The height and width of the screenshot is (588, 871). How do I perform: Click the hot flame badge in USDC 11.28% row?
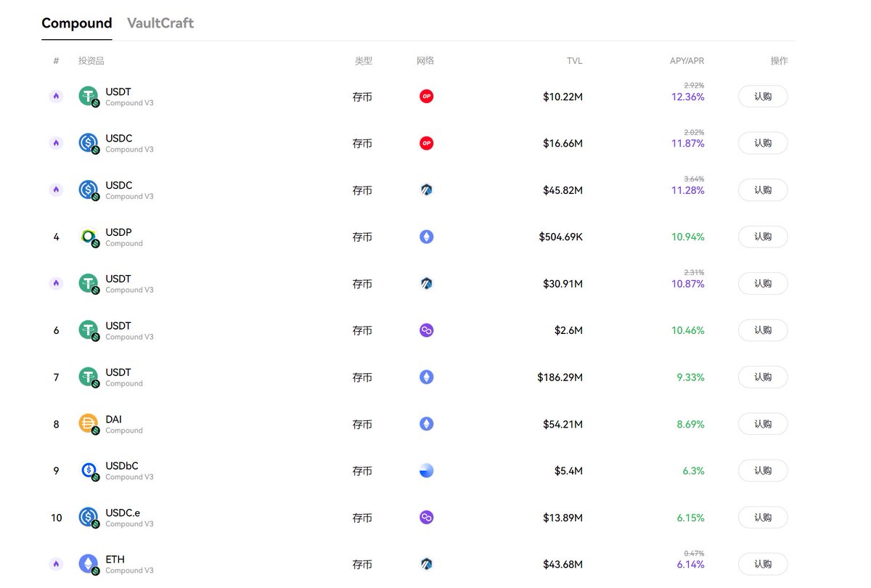[x=57, y=190]
